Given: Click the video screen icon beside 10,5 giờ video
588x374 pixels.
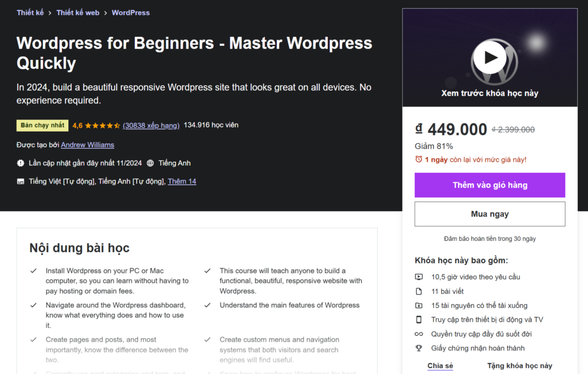Looking at the screenshot, I should [x=419, y=276].
